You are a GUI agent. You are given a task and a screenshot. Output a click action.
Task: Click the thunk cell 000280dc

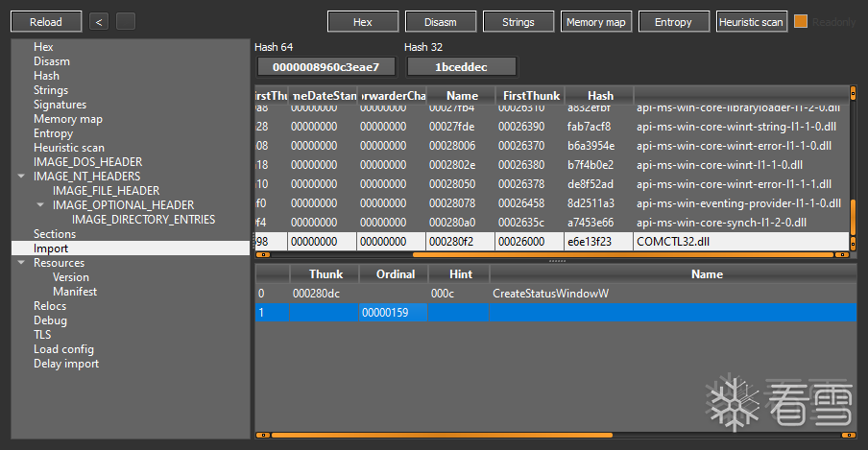click(x=325, y=294)
